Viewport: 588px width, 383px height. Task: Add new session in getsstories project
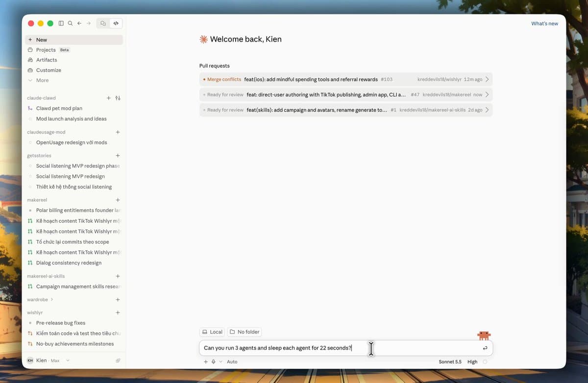point(118,156)
